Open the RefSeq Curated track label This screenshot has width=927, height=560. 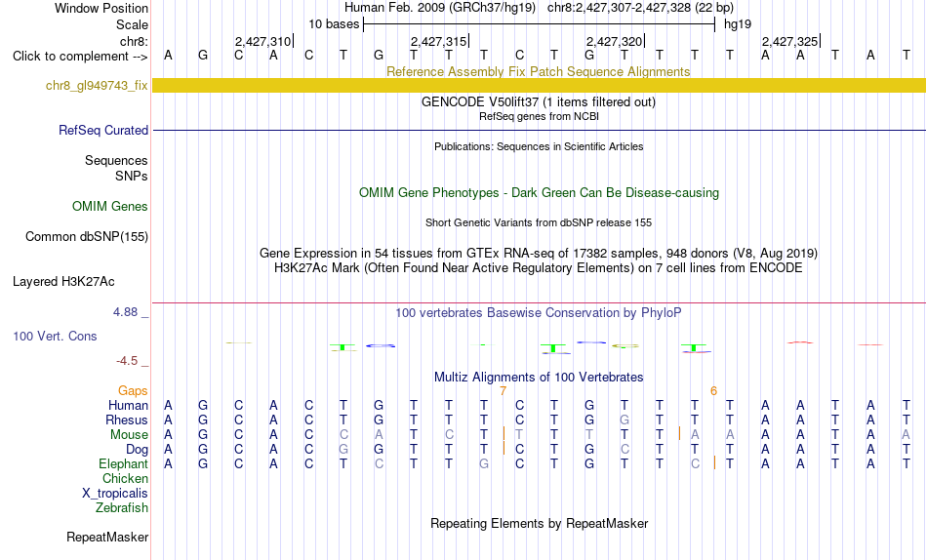tap(103, 130)
